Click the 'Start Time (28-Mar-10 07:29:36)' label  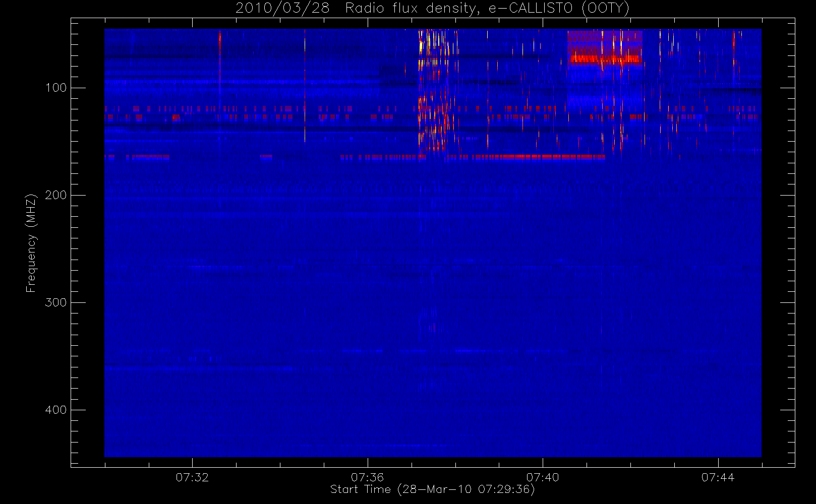[x=432, y=489]
